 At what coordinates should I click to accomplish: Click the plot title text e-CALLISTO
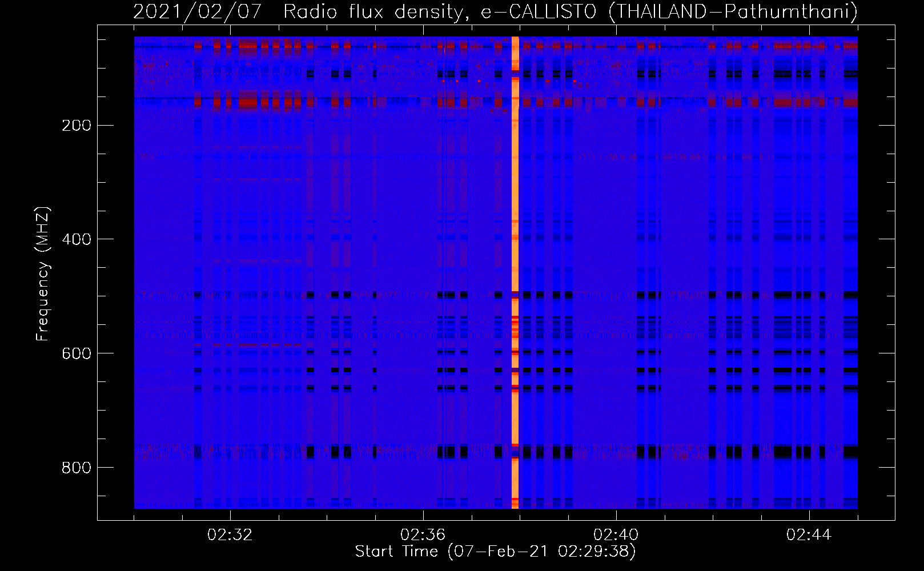pyautogui.click(x=539, y=12)
